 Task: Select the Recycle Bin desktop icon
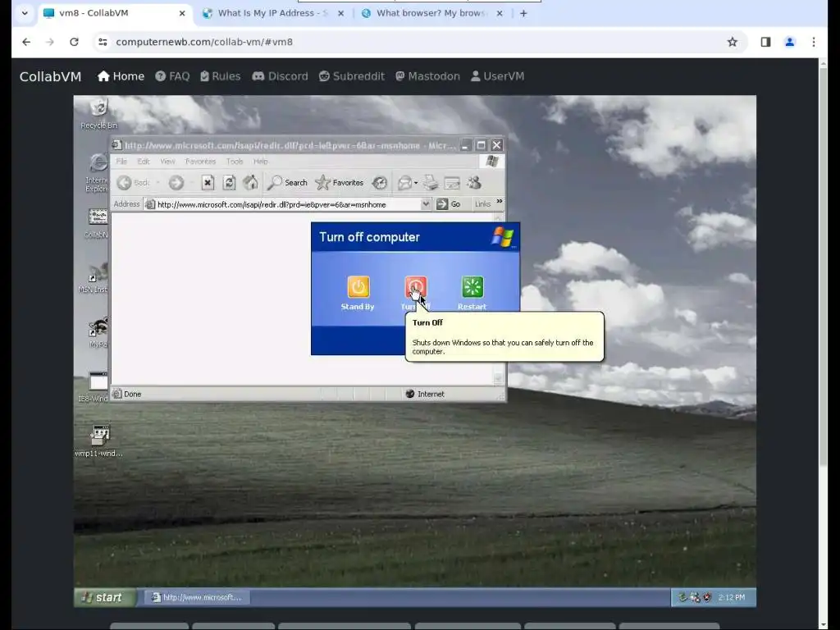[x=98, y=113]
